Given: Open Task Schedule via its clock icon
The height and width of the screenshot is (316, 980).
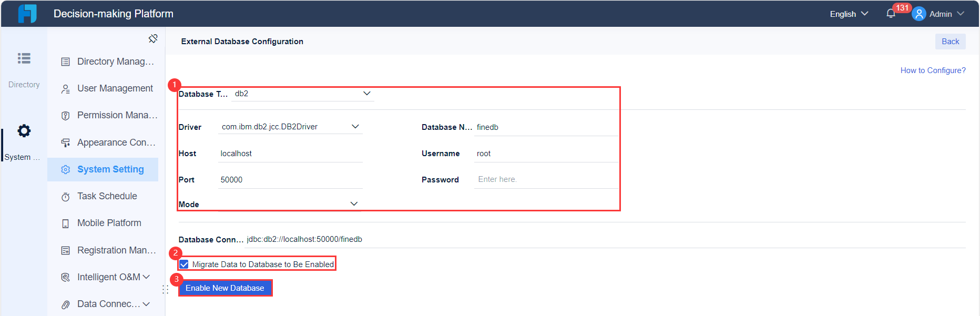Looking at the screenshot, I should coord(66,197).
